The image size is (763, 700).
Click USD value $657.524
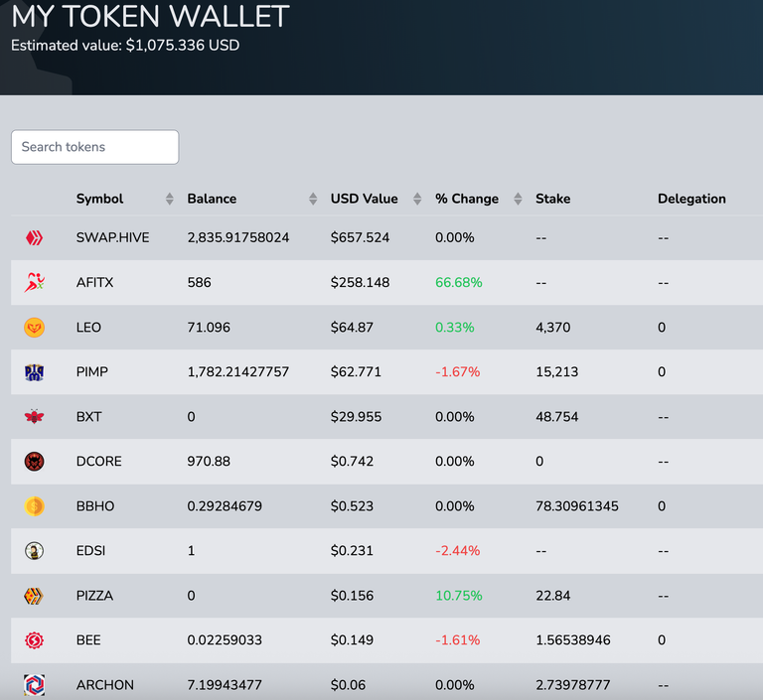[x=360, y=238]
